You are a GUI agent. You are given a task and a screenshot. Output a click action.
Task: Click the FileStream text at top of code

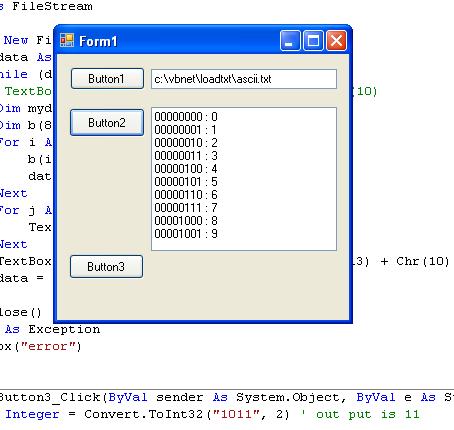(52, 6)
